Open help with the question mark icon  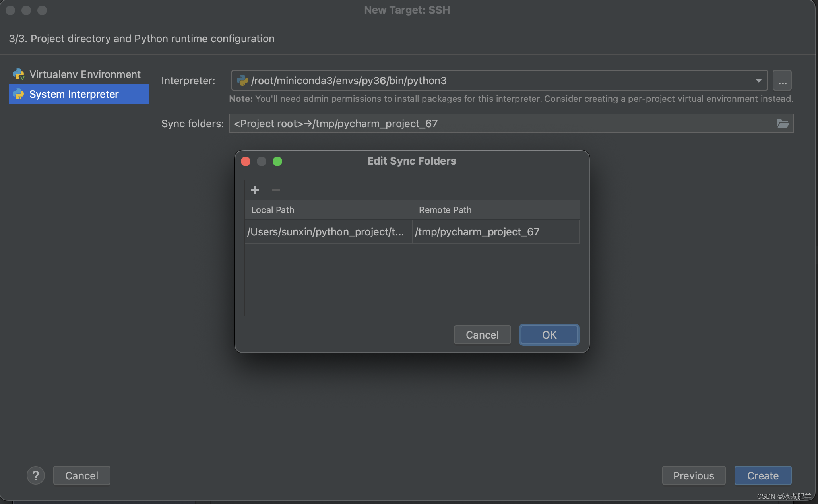coord(36,475)
